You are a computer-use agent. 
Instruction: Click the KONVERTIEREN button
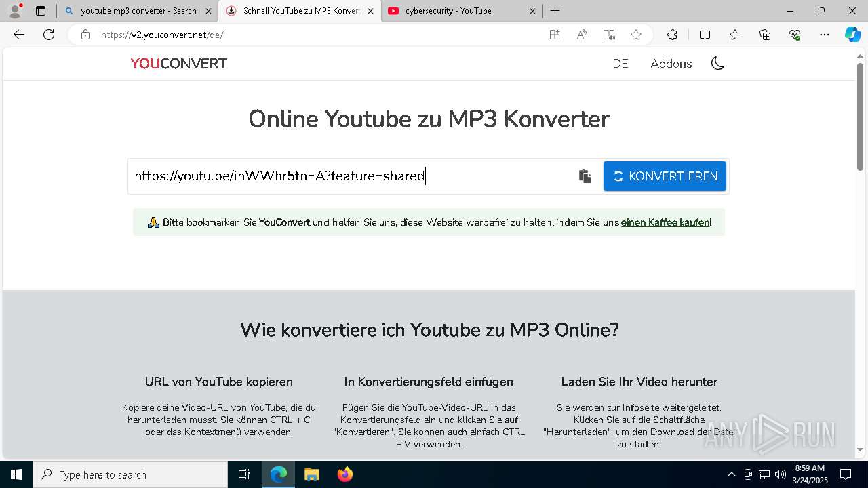665,176
